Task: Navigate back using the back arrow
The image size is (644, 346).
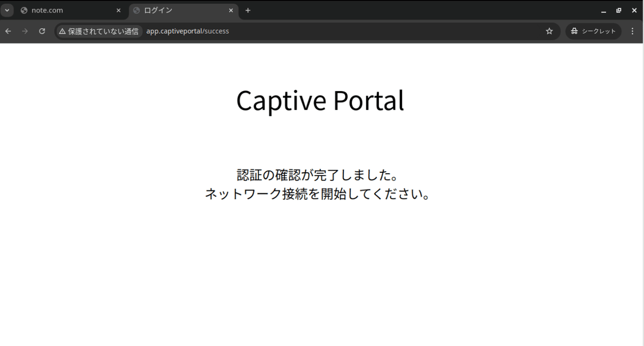Action: coord(8,31)
